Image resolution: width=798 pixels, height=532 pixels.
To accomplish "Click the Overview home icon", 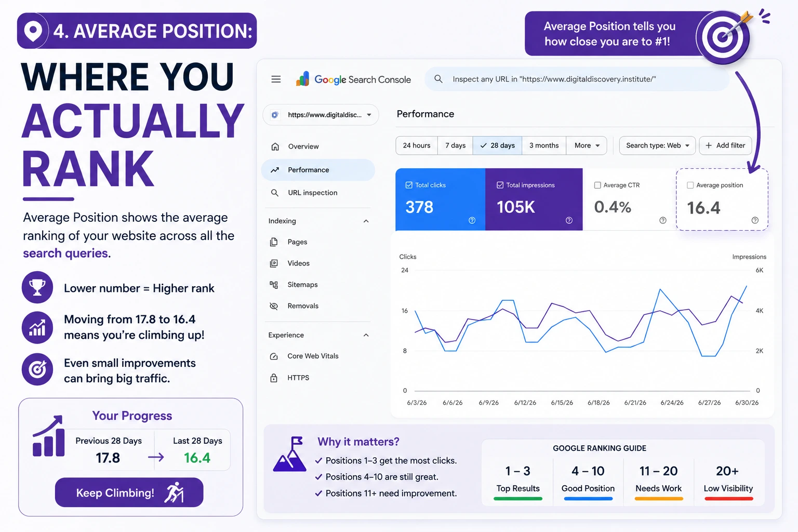I will click(x=275, y=147).
